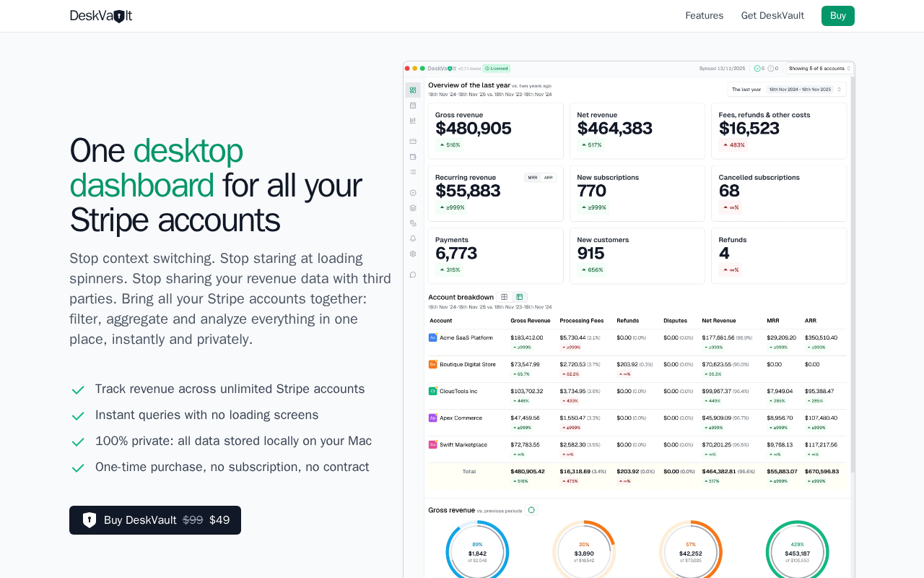Click the green sync success icon beside 6

coord(757,69)
